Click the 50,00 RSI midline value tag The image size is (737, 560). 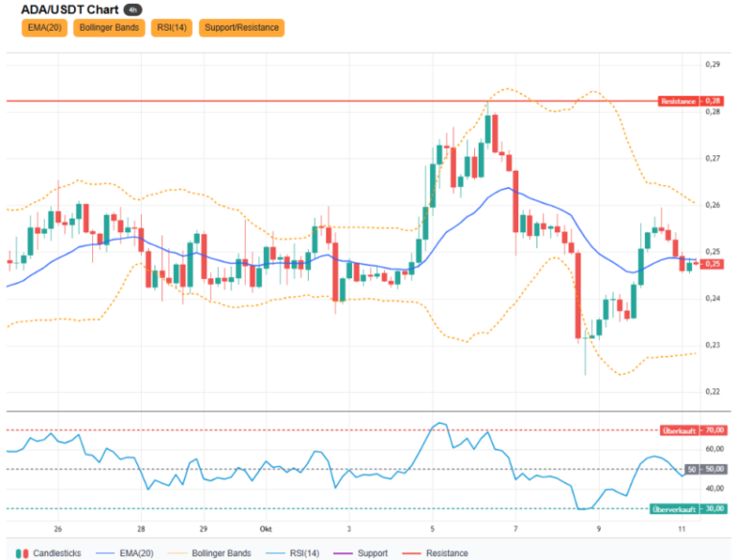point(714,469)
